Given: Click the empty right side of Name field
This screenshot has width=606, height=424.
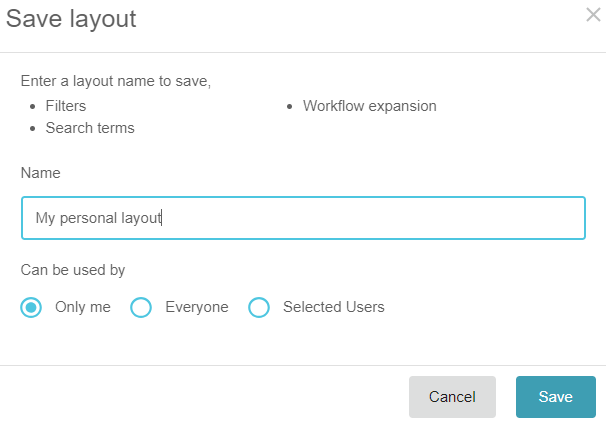Looking at the screenshot, I should (450, 218).
